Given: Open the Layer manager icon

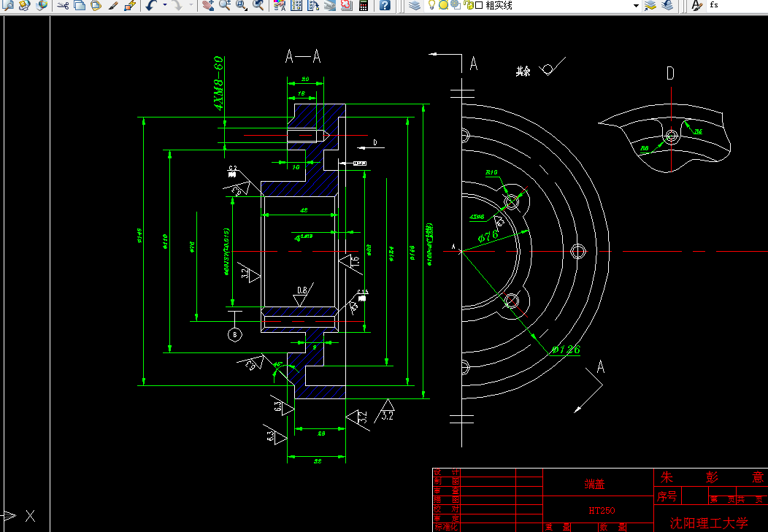Looking at the screenshot, I should click(296, 6).
